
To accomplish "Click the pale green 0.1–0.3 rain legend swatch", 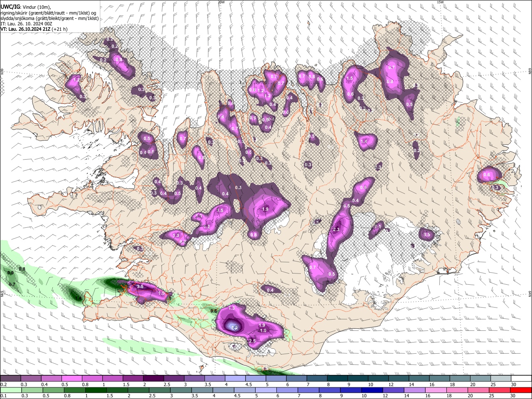I will tap(10, 390).
